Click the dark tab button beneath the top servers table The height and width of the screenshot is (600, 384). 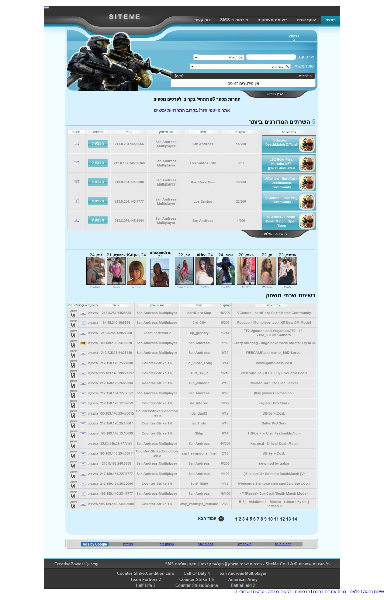point(275,234)
